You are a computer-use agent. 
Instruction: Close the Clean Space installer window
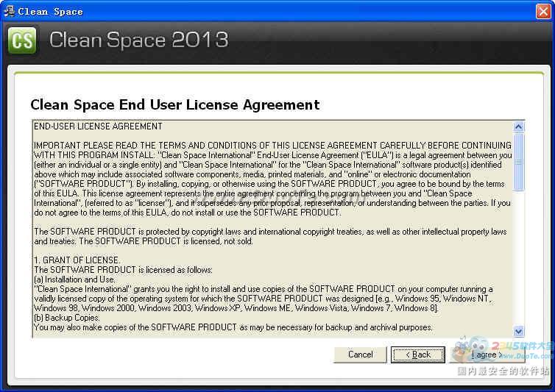(543, 11)
